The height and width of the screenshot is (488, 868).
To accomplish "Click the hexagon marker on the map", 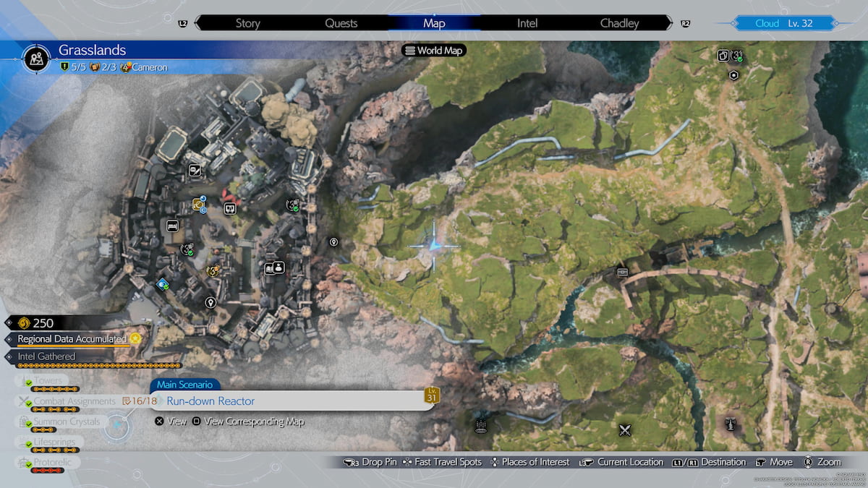I will click(x=733, y=74).
